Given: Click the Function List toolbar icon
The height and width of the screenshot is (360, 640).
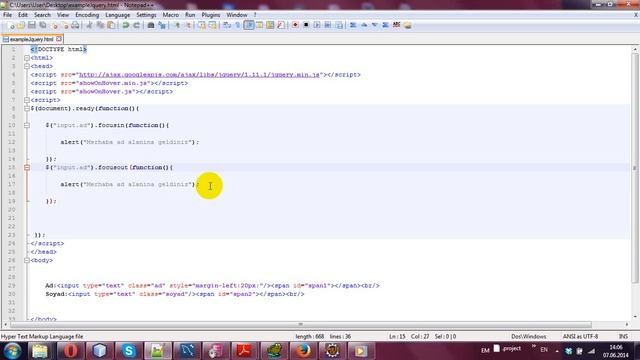Looking at the screenshot, I should [281, 25].
